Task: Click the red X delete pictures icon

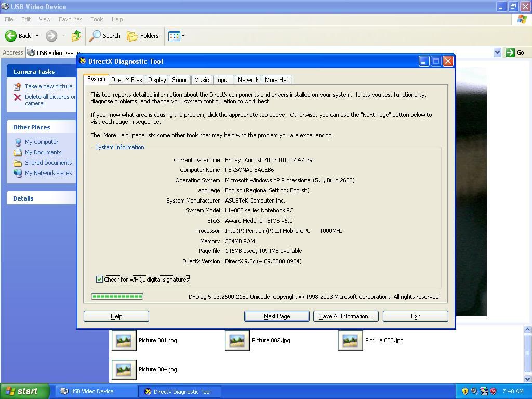Action: pyautogui.click(x=17, y=97)
